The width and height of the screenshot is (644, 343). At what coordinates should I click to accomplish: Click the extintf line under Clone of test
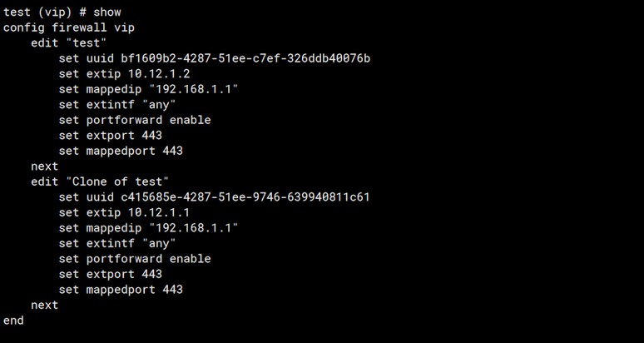click(117, 243)
